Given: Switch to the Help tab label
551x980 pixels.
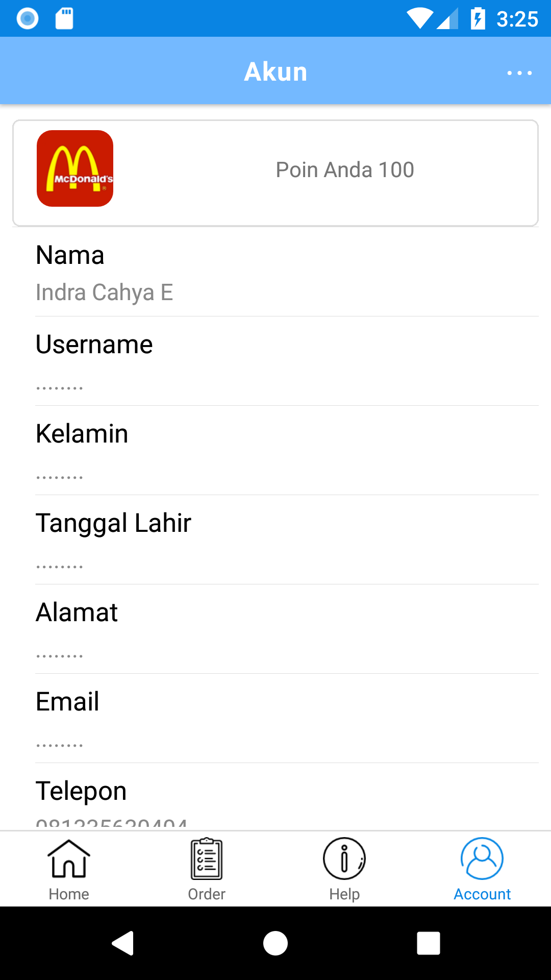Looking at the screenshot, I should (x=344, y=894).
